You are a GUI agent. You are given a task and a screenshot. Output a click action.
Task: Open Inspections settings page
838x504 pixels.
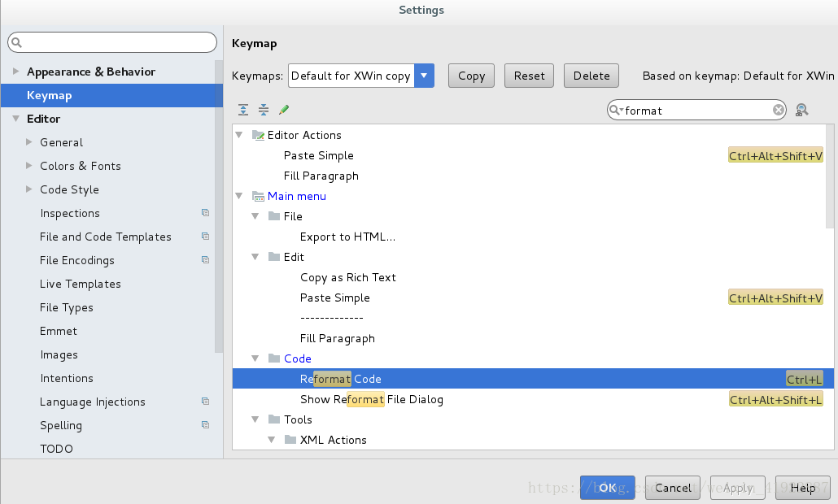(x=70, y=213)
